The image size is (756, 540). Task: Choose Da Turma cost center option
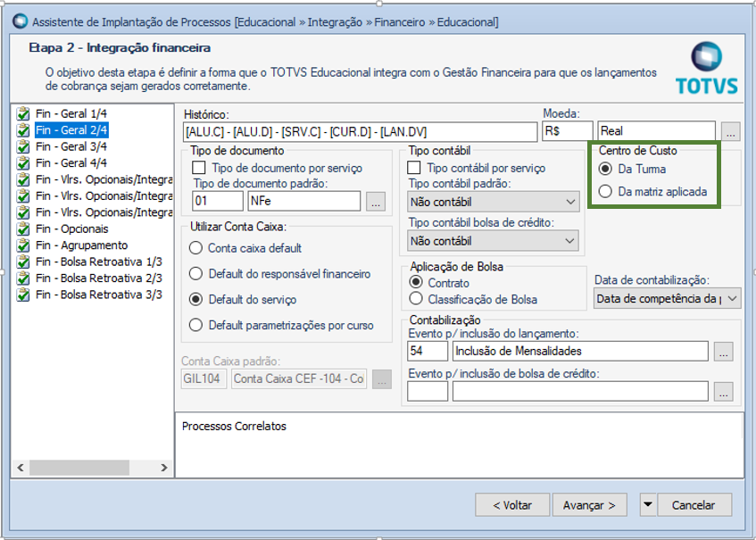(604, 170)
